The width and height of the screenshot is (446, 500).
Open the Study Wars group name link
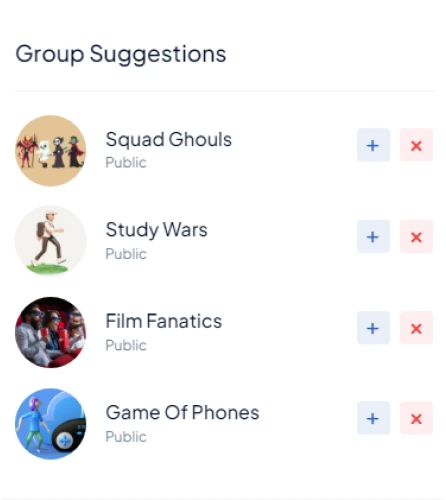point(156,230)
